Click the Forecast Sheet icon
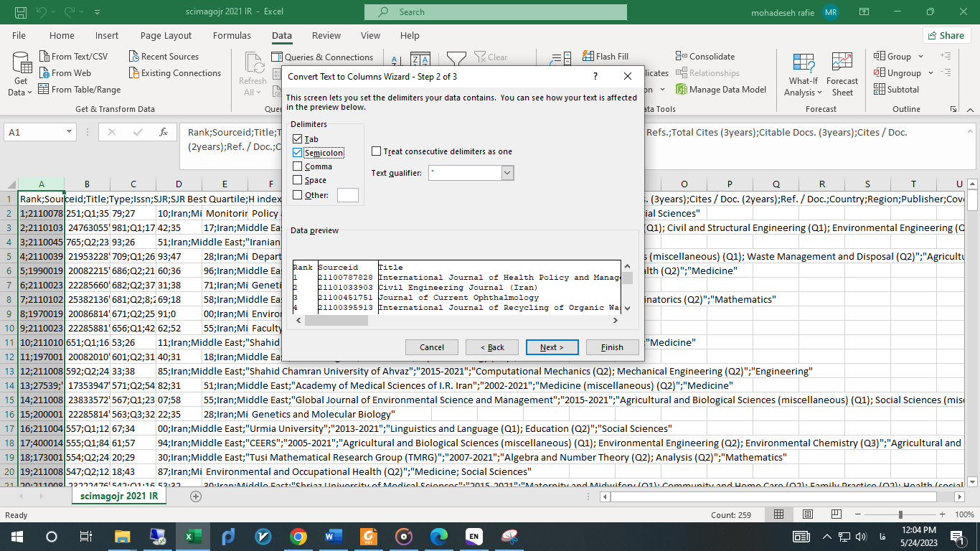 [842, 62]
